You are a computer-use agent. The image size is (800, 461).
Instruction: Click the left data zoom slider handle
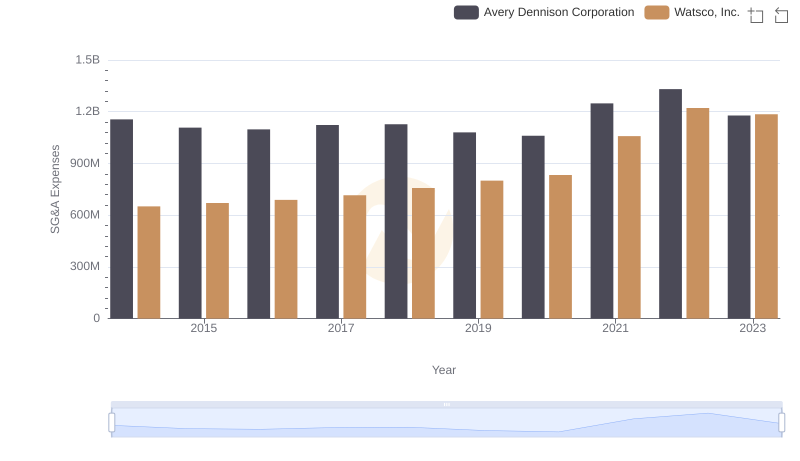point(112,422)
